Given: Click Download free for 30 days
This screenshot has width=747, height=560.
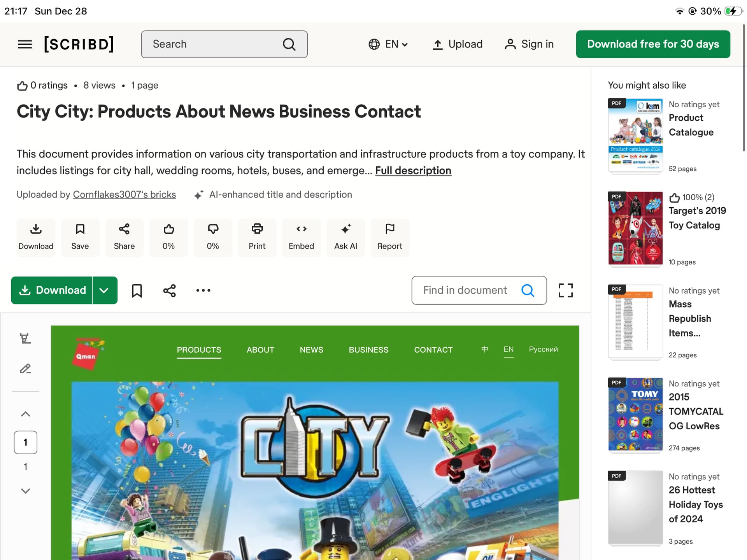Looking at the screenshot, I should point(652,44).
